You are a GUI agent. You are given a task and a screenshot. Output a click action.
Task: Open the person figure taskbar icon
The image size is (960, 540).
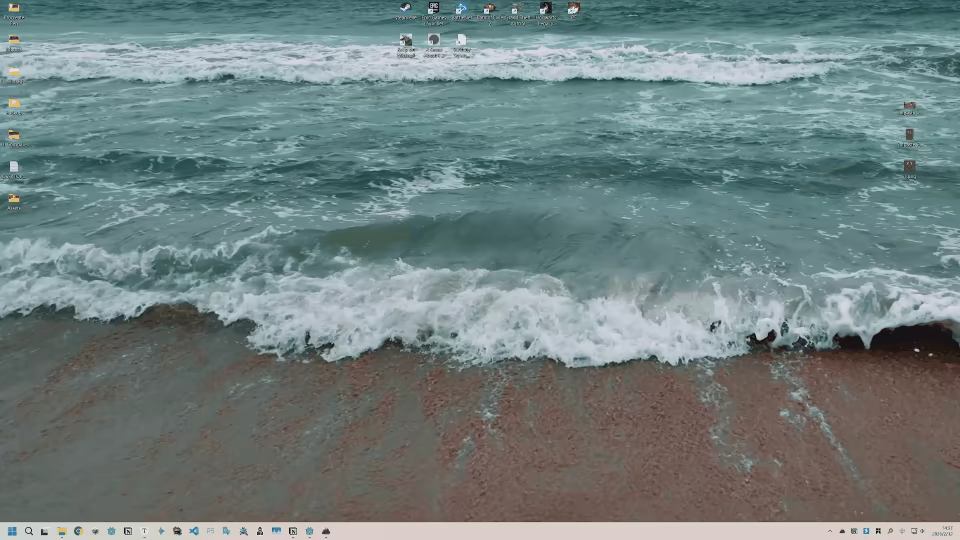260,531
